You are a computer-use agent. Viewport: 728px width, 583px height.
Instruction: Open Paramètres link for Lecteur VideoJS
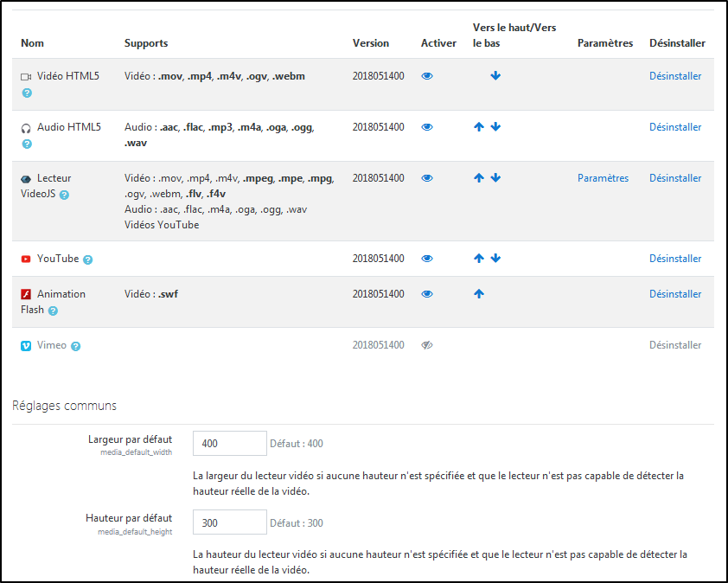(x=603, y=178)
